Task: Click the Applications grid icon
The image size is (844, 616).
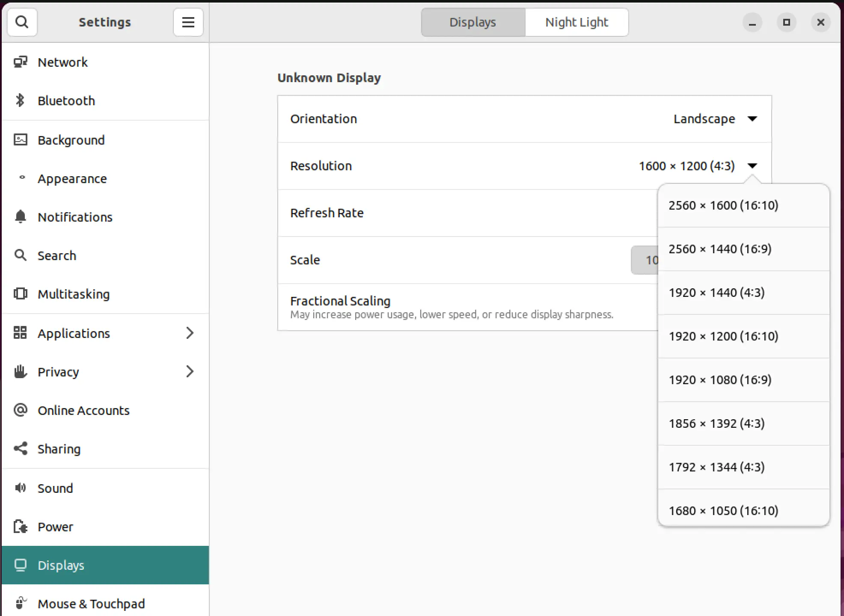Action: click(20, 333)
